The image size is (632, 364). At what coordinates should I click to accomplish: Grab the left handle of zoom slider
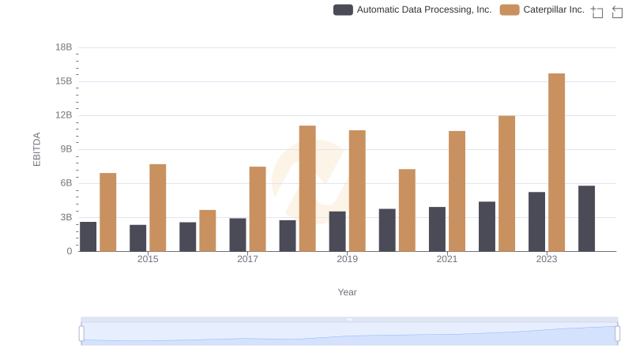click(x=81, y=334)
